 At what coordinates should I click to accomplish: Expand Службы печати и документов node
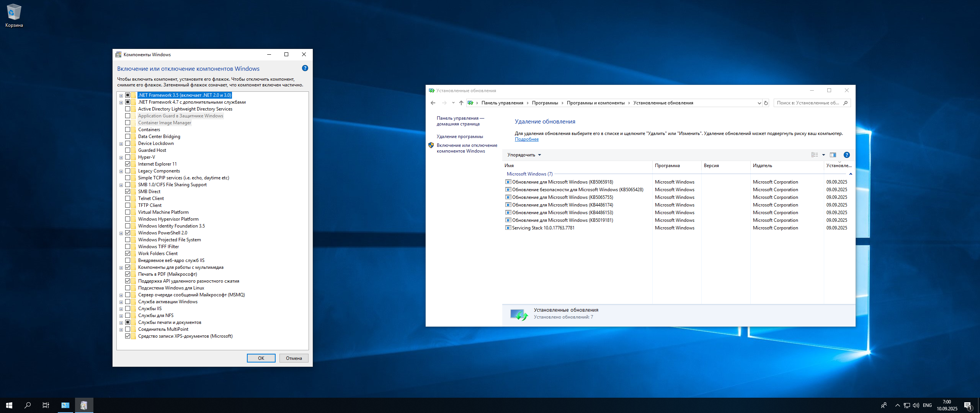[x=121, y=323]
